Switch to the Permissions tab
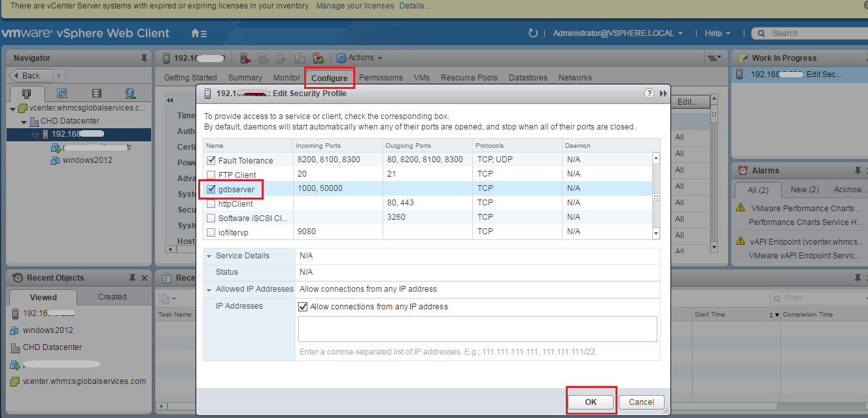The height and width of the screenshot is (418, 868). click(381, 78)
